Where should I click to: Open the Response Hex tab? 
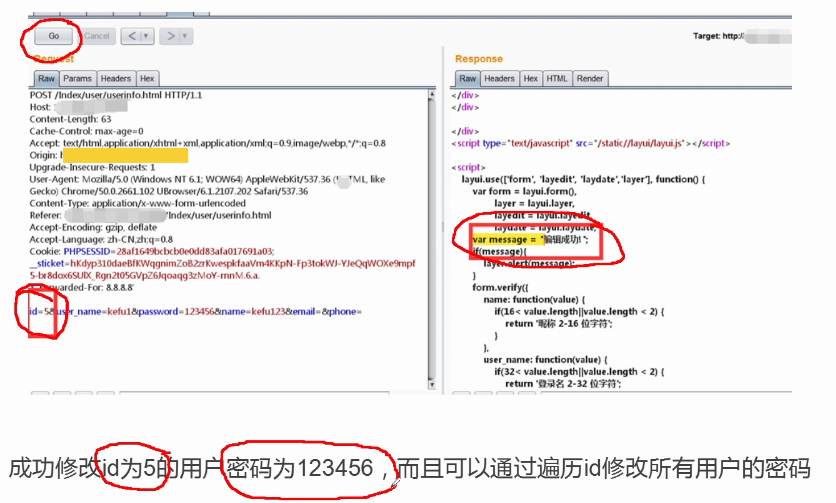click(530, 78)
